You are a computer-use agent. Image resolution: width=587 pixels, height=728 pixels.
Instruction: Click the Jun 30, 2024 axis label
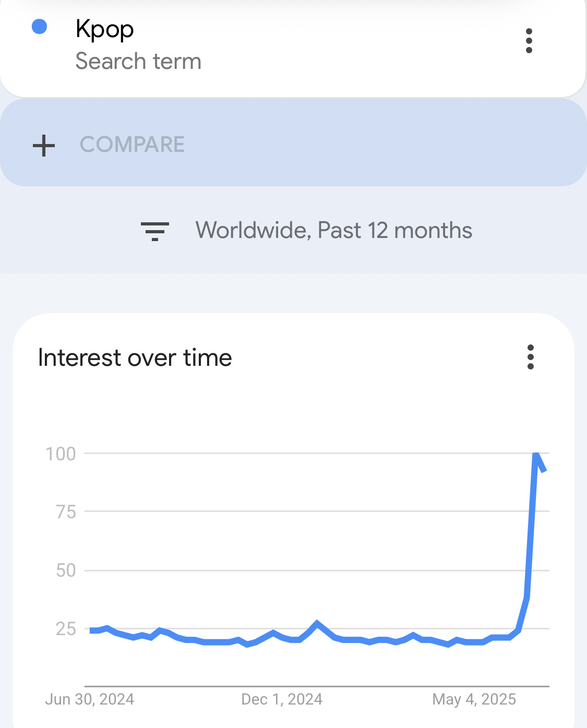coord(89,699)
